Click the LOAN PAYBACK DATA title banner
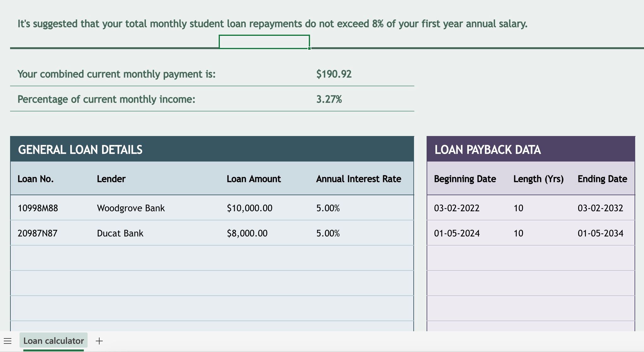 (487, 150)
